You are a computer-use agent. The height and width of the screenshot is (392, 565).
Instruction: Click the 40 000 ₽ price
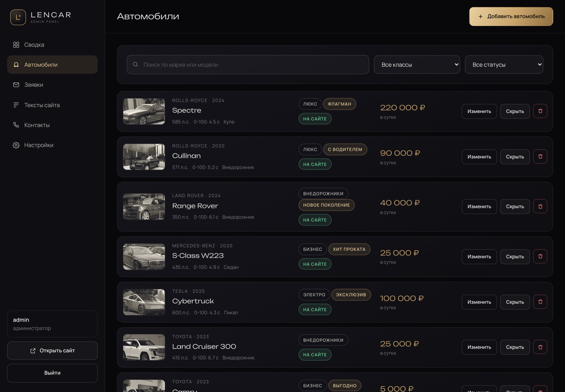(400, 203)
